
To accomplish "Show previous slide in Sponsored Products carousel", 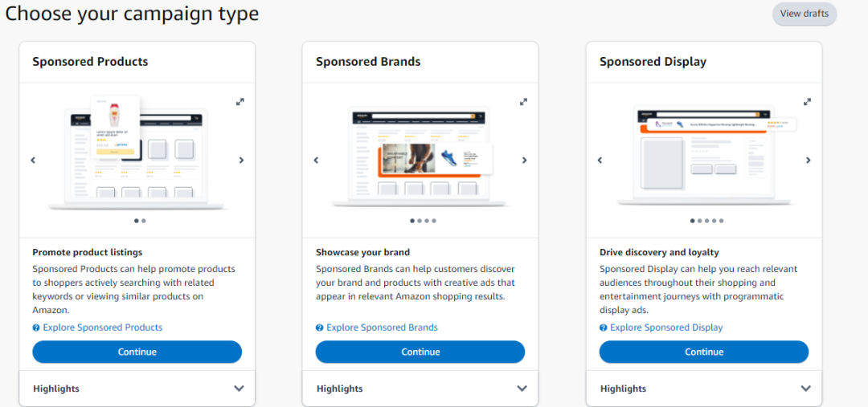I will 33,161.
